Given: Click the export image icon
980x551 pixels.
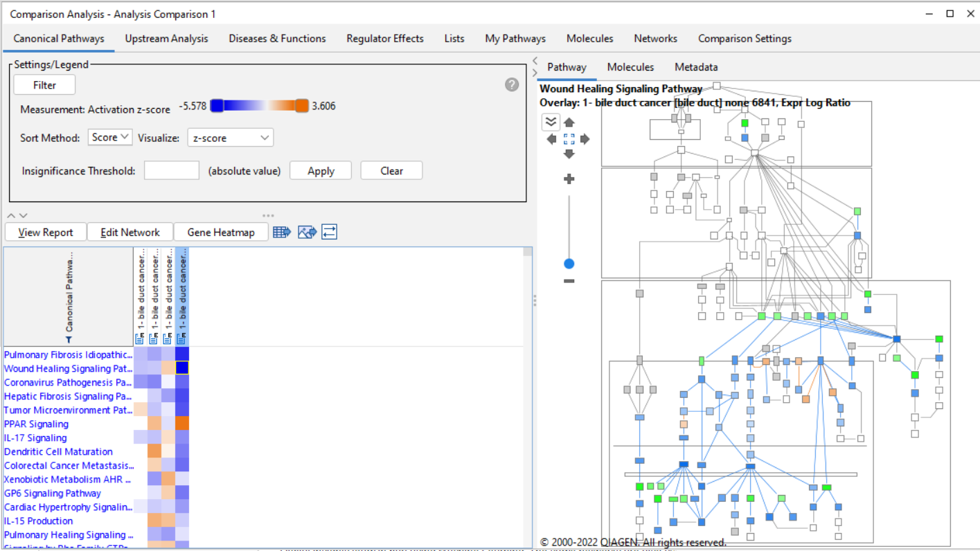Looking at the screenshot, I should coord(307,232).
